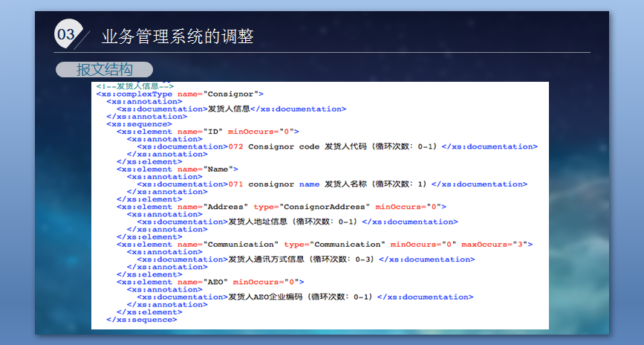Image resolution: width=644 pixels, height=345 pixels.
Task: Select the 报文结构 pill label
Action: click(104, 70)
